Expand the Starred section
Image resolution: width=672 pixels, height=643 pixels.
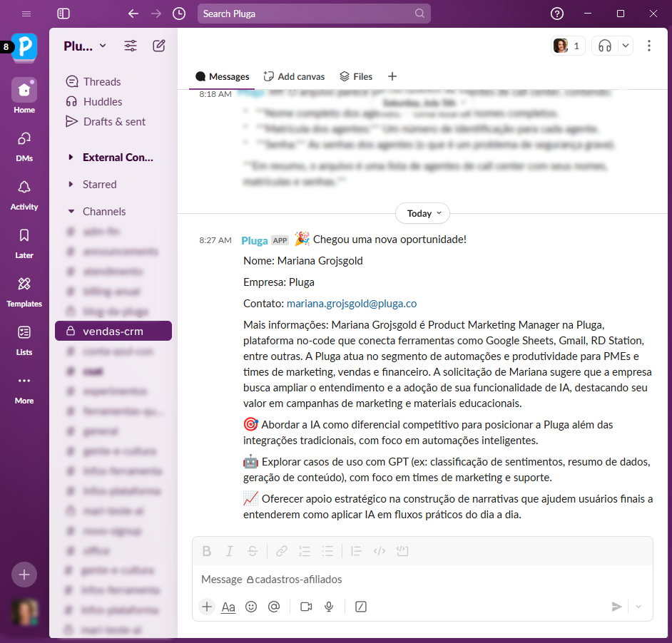coord(93,184)
